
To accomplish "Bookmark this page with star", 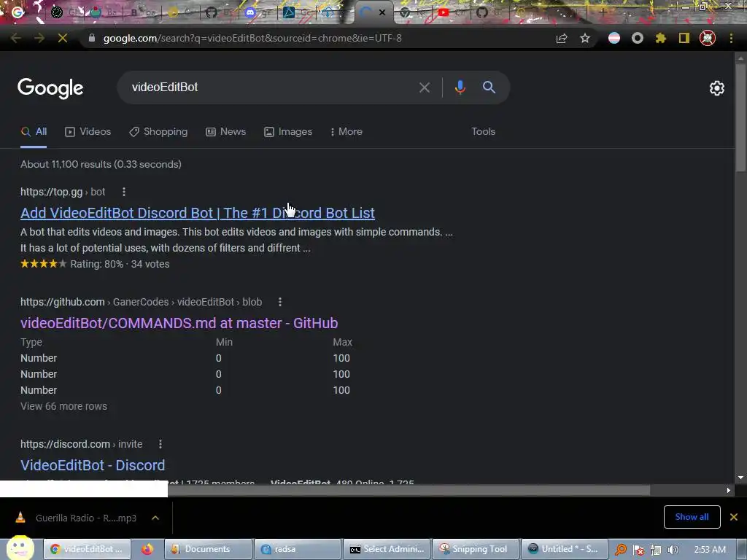I will [x=585, y=38].
